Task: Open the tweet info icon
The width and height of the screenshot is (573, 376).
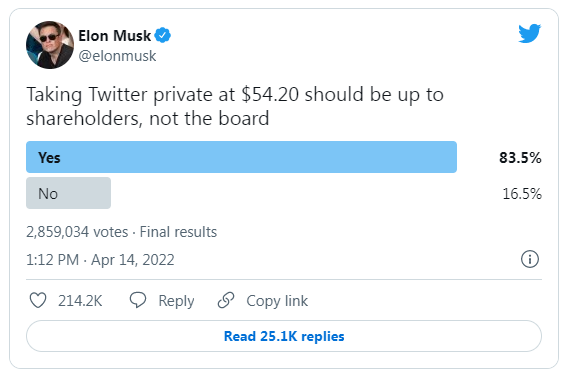Action: 530,259
